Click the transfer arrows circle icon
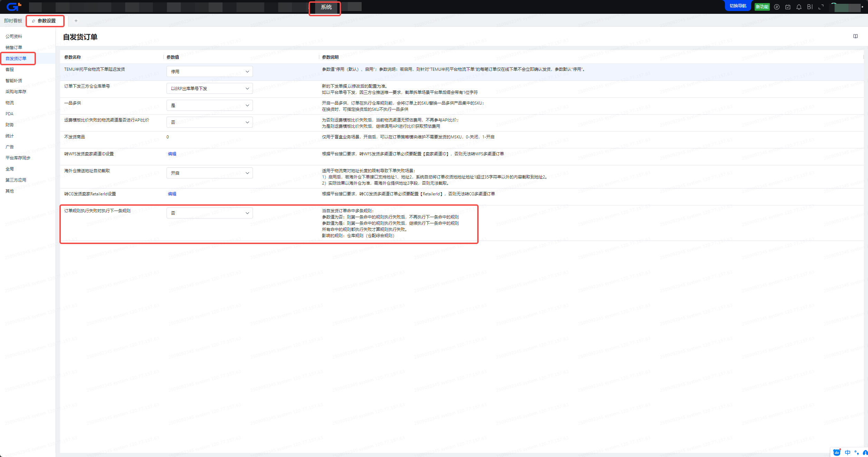Viewport: 868px width, 457px height. pos(777,7)
